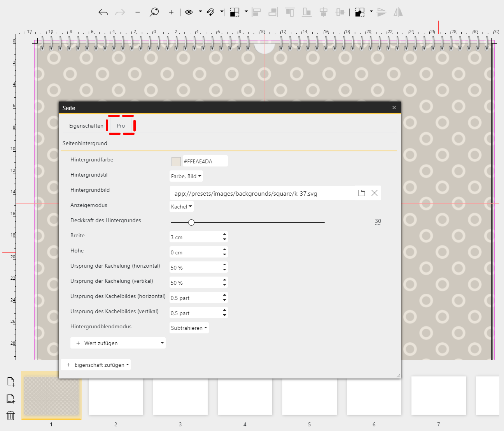This screenshot has height=431, width=504.
Task: Select the Eigenschaften tab
Action: click(x=86, y=126)
